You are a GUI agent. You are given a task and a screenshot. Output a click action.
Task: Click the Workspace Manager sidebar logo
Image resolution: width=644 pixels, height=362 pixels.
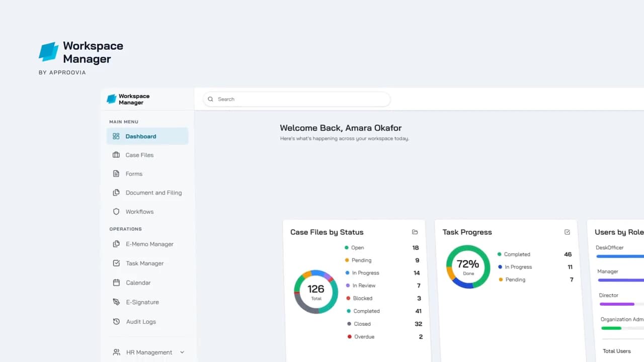click(x=128, y=99)
